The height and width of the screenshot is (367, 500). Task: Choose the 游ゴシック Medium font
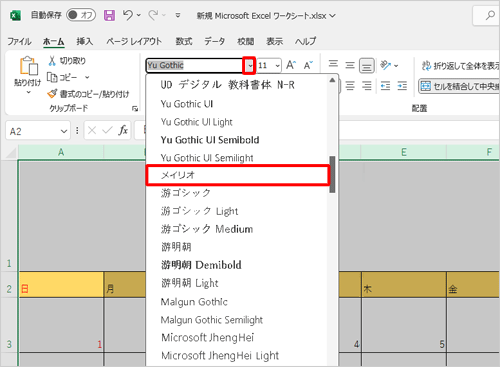(x=237, y=229)
